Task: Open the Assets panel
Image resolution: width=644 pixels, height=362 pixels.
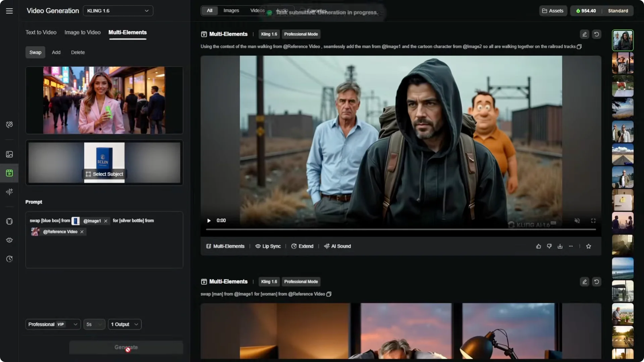Action: point(552,10)
